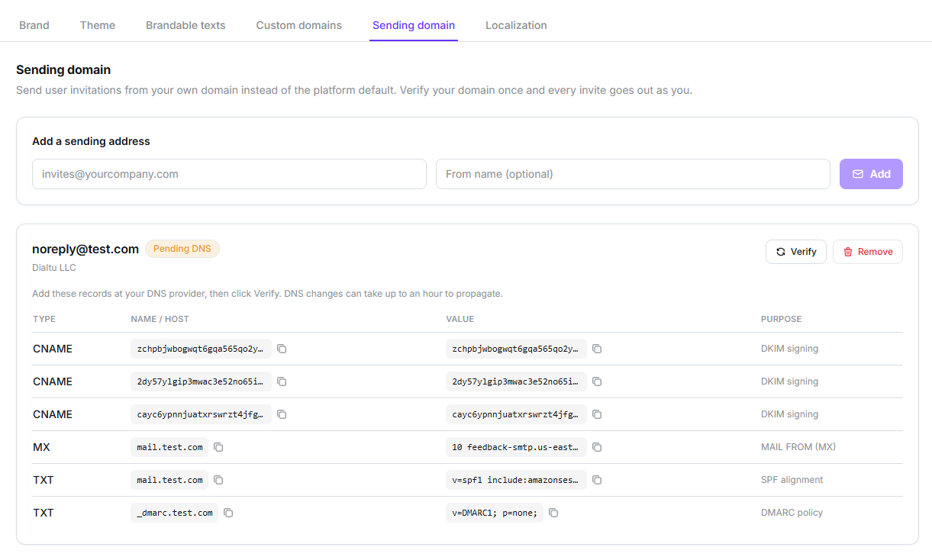Select the noreply@test.com address heading

(85, 249)
